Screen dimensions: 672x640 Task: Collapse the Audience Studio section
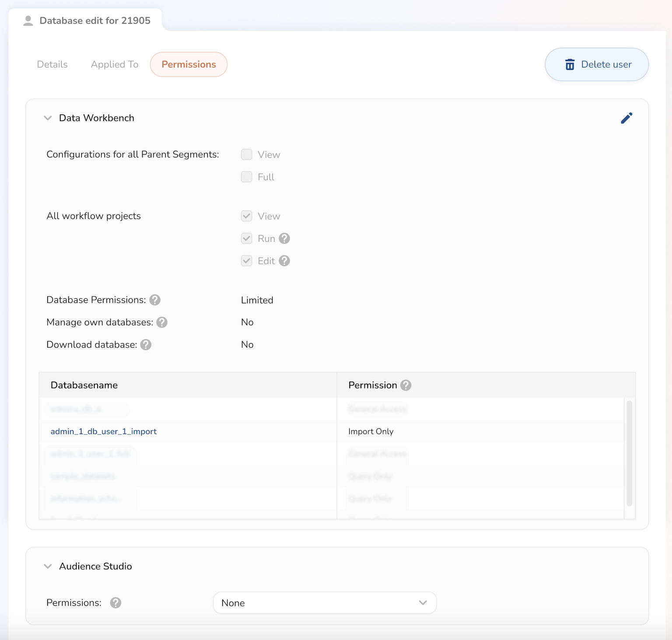48,566
